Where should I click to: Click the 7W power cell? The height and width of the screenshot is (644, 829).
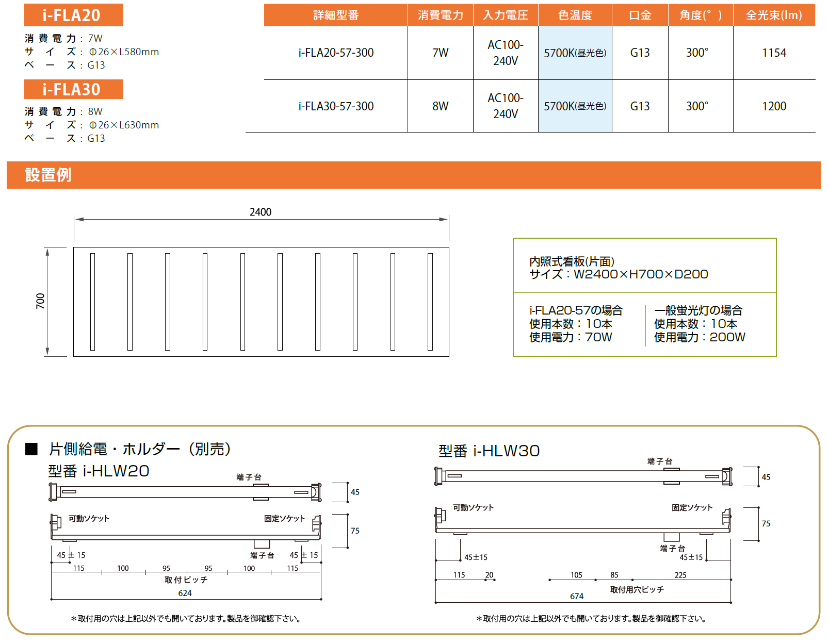tap(441, 53)
